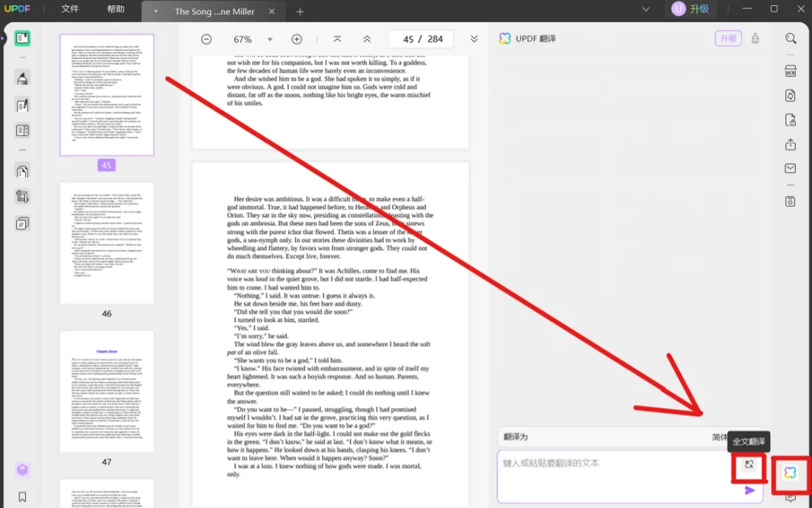Screen dimensions: 812x508
Task: Open the 帮助 menu
Action: click(115, 10)
